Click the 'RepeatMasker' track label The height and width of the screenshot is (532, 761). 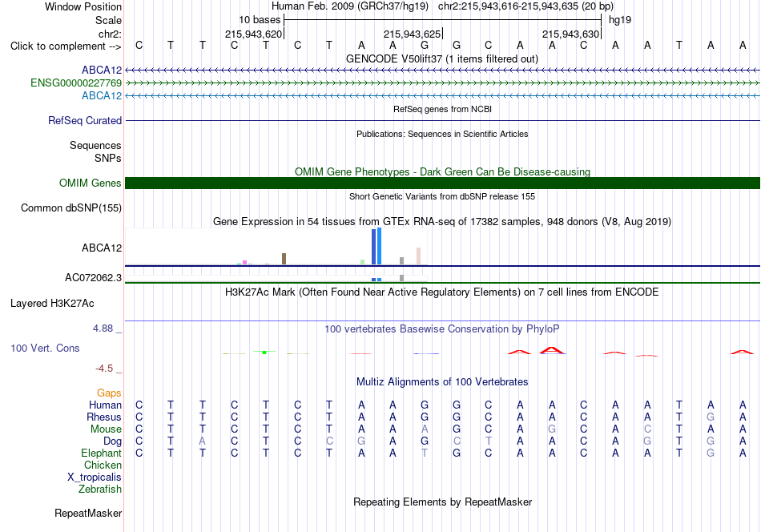coord(88,513)
